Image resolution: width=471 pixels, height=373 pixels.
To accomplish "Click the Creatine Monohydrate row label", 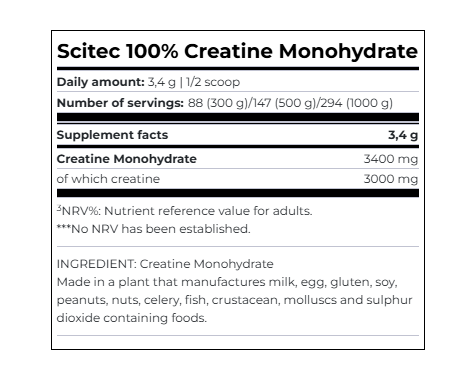I will click(127, 159).
